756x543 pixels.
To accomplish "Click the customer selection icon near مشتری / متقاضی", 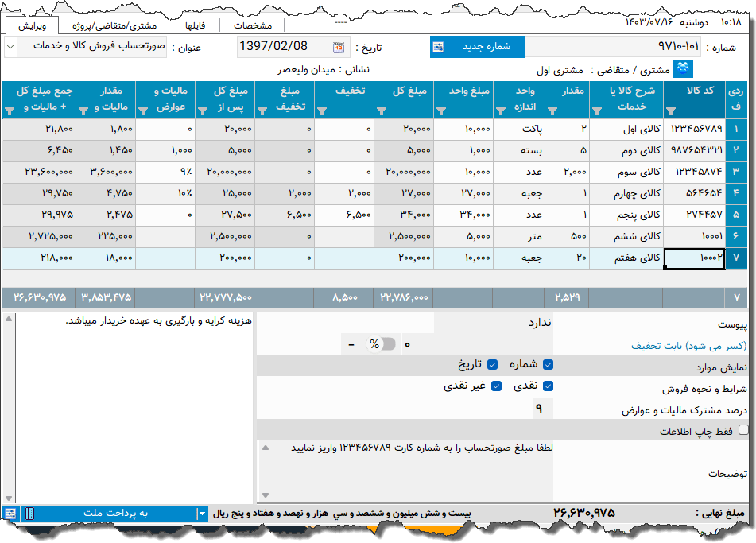I will 683,70.
